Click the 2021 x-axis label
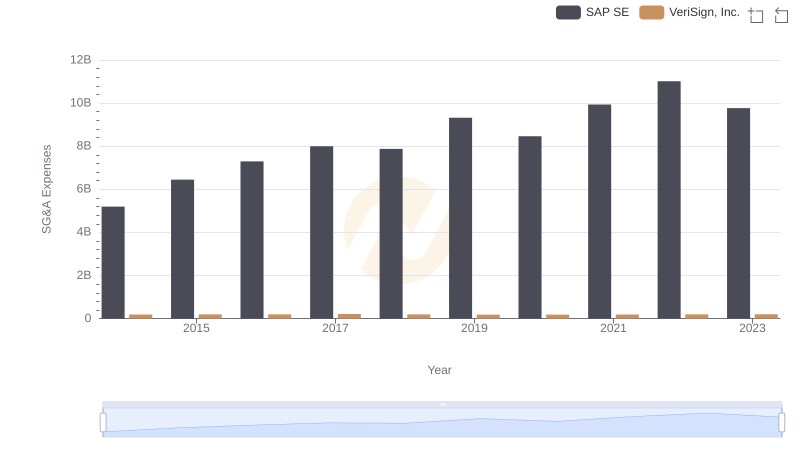800x461 pixels. tap(613, 328)
